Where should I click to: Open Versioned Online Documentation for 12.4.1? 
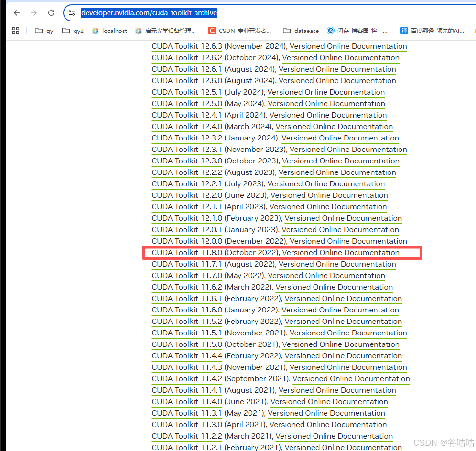click(328, 115)
